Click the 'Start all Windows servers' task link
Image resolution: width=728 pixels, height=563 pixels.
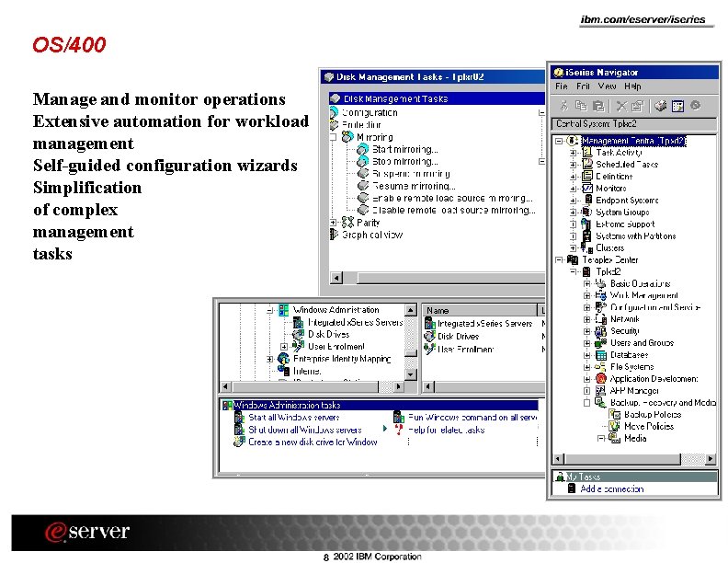pos(294,417)
